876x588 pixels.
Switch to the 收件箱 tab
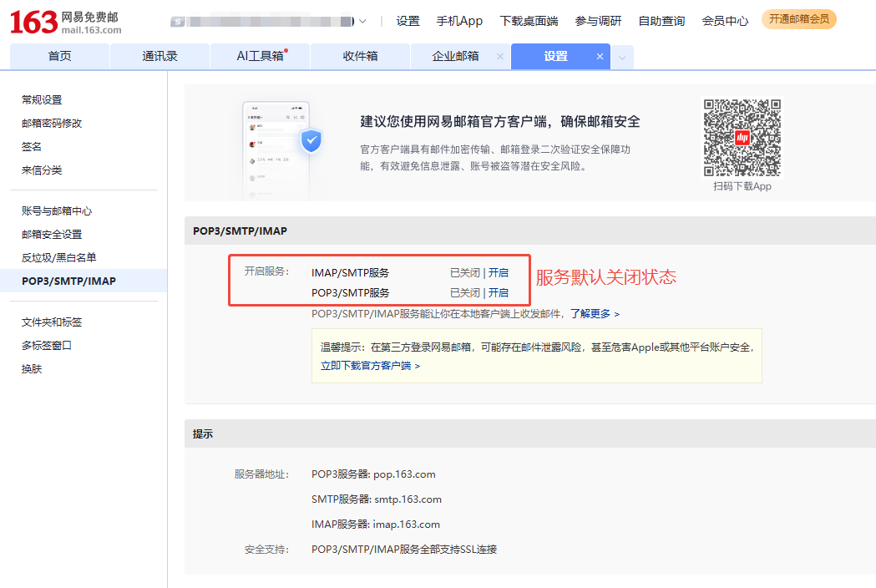[x=360, y=56]
